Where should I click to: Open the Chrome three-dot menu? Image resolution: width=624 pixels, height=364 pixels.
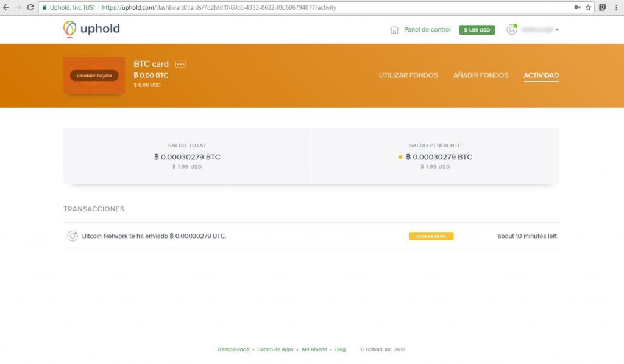tap(616, 7)
